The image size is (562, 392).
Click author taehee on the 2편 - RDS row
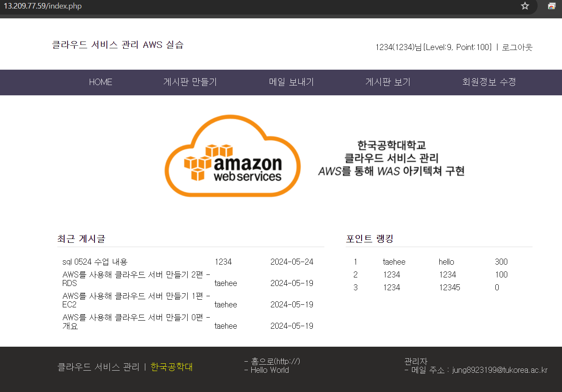tap(226, 283)
